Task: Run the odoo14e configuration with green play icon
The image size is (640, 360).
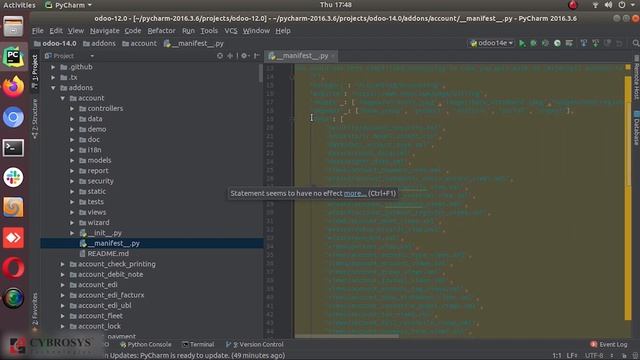Action: click(522, 43)
